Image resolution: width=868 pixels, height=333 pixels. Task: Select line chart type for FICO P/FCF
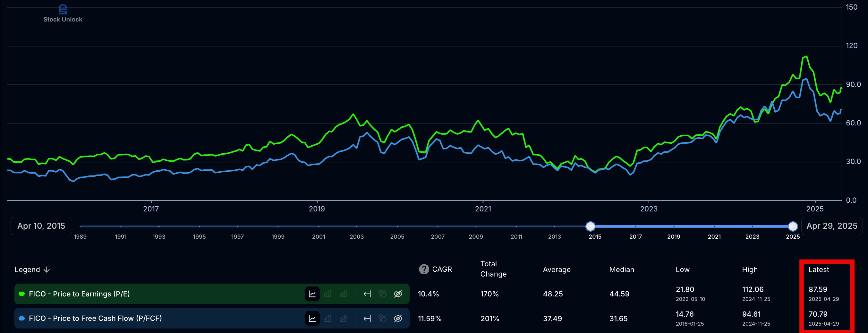[312, 319]
